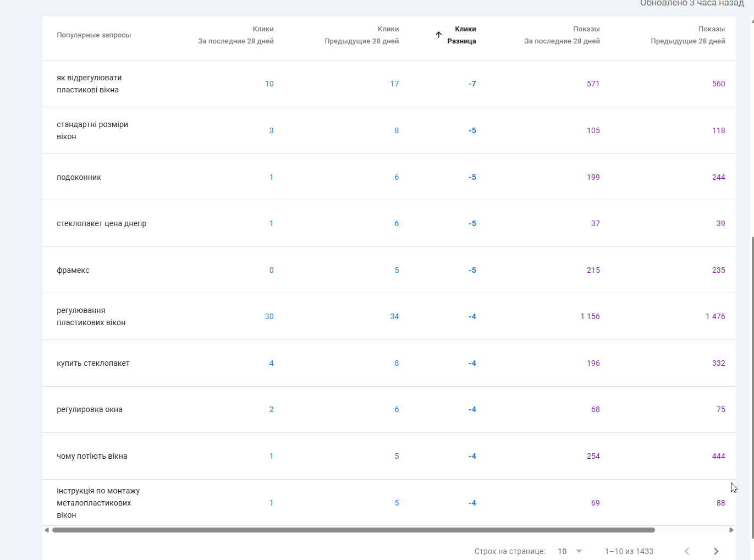
Task: Click the Популярные запросы column header
Action: (x=93, y=35)
